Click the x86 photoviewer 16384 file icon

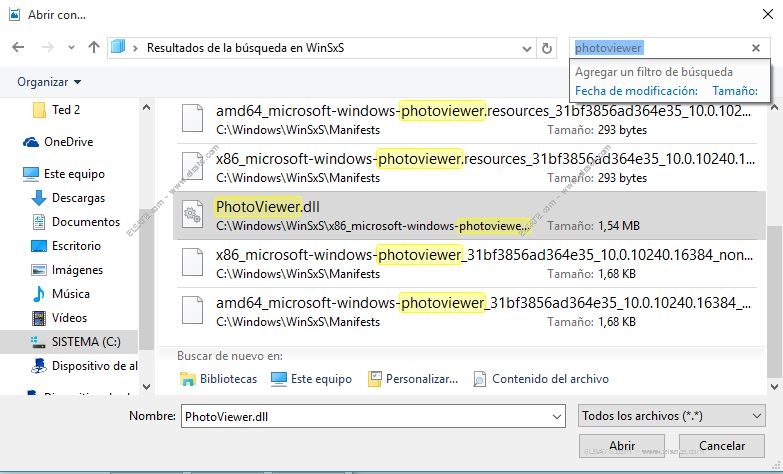pyautogui.click(x=192, y=262)
